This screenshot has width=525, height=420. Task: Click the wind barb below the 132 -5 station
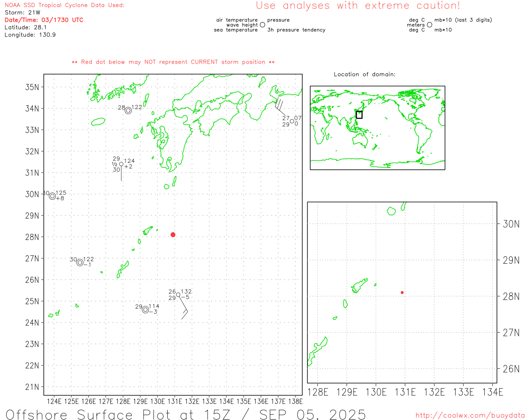[x=183, y=308]
